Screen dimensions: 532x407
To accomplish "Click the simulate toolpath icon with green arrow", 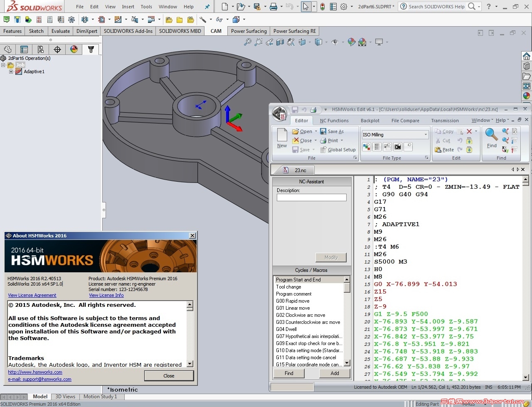I will [x=7, y=20].
